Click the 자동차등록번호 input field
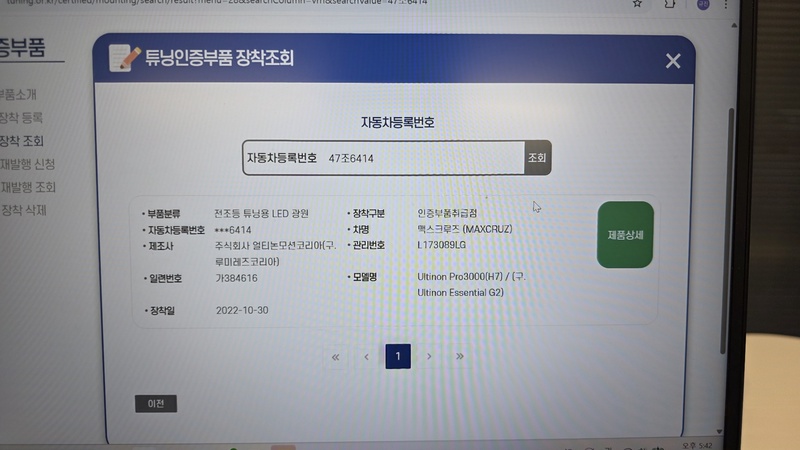This screenshot has height=450, width=800. click(x=420, y=158)
